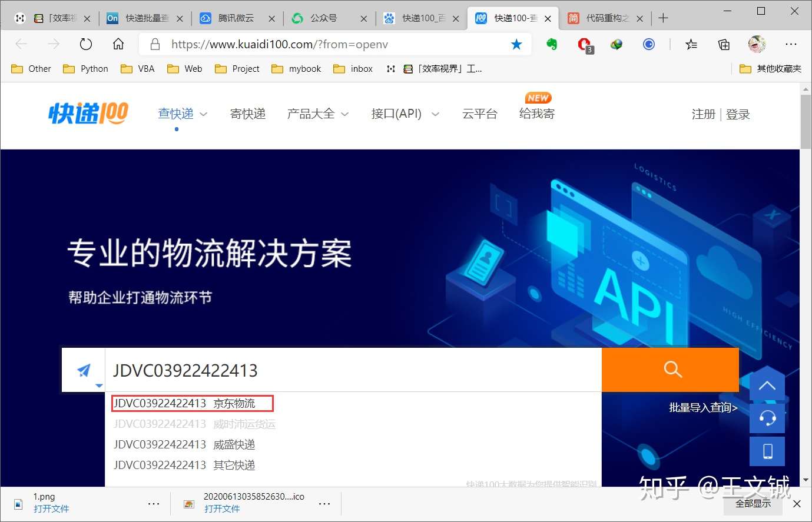Viewport: 812px width, 522px height.
Task: Select suggestion 京东物流
Action: pos(192,403)
